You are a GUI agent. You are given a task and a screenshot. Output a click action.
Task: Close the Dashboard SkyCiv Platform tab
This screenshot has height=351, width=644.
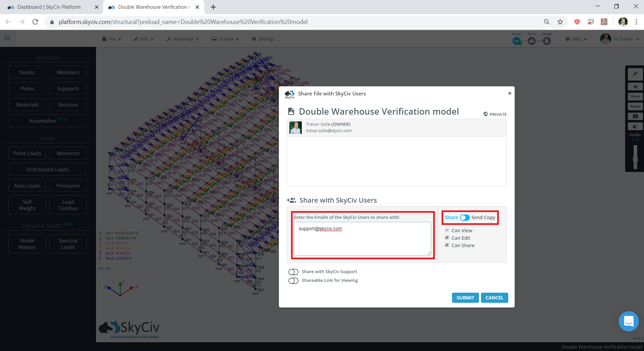97,7
